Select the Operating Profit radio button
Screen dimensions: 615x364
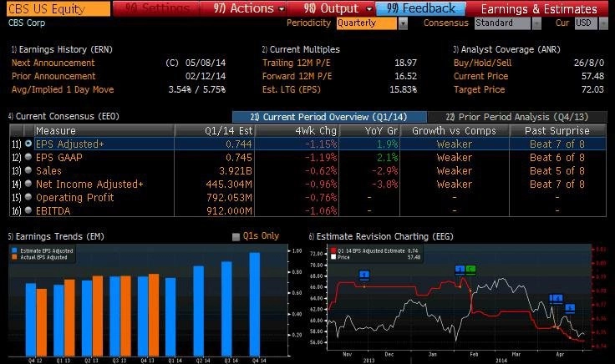click(28, 197)
